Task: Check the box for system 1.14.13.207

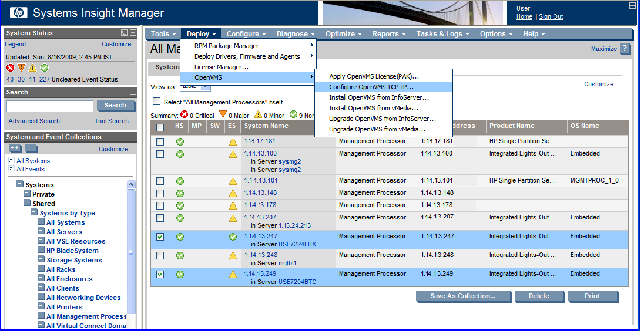Action: tap(160, 218)
